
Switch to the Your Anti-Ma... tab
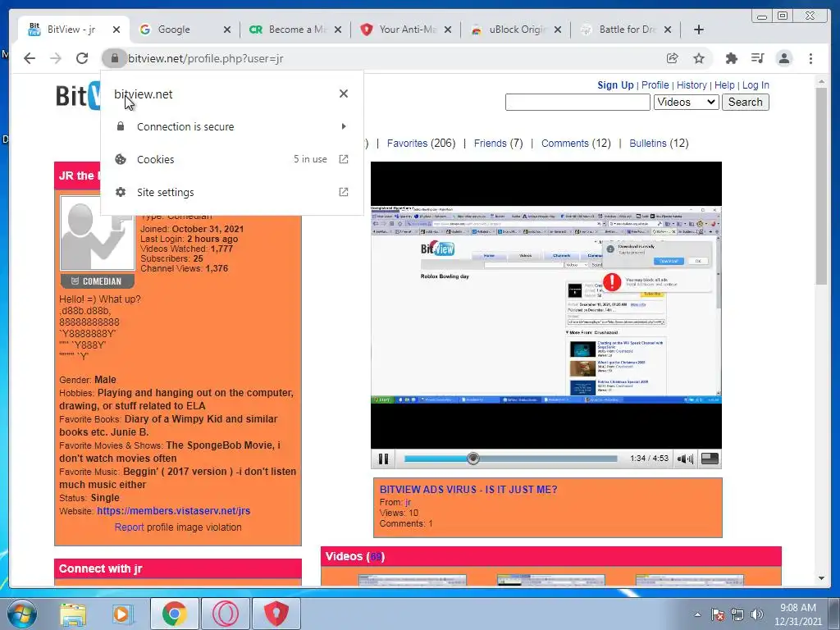408,30
